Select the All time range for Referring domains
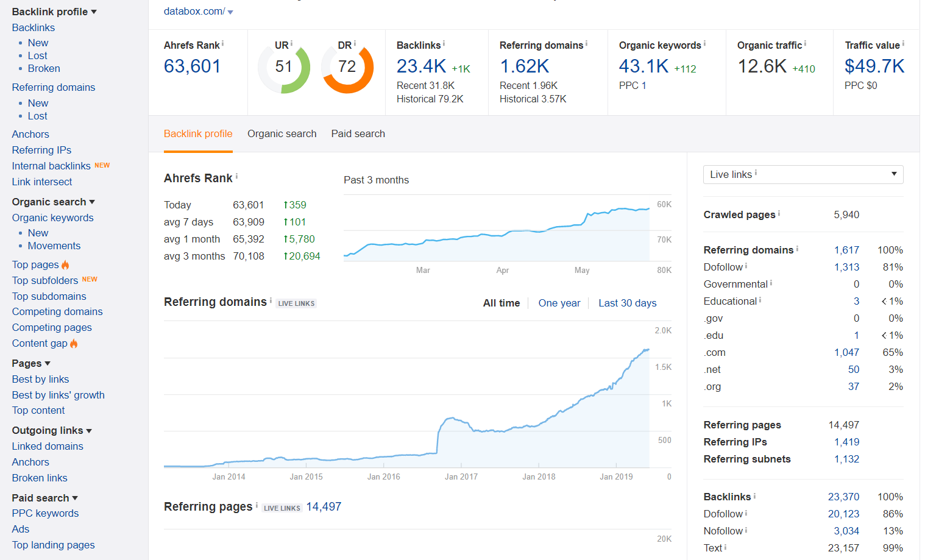925x560 pixels. point(501,303)
